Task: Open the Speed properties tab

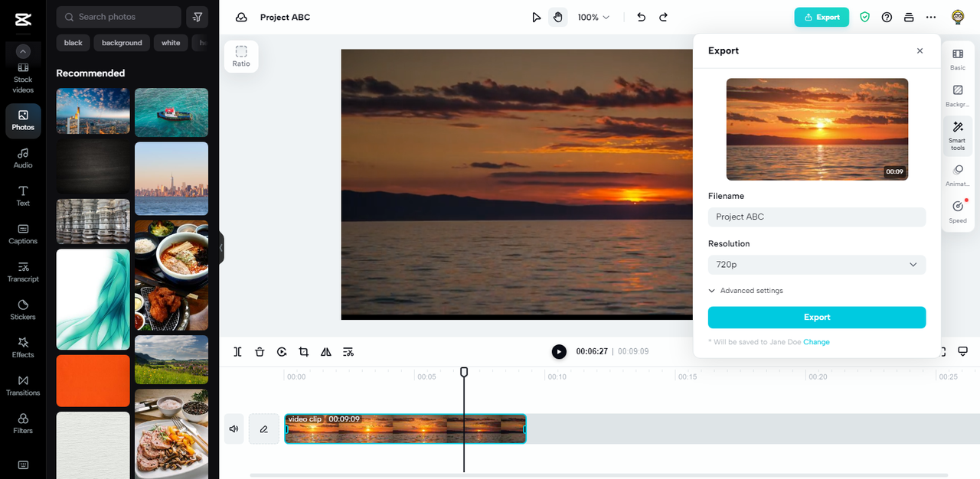Action: pyautogui.click(x=958, y=212)
